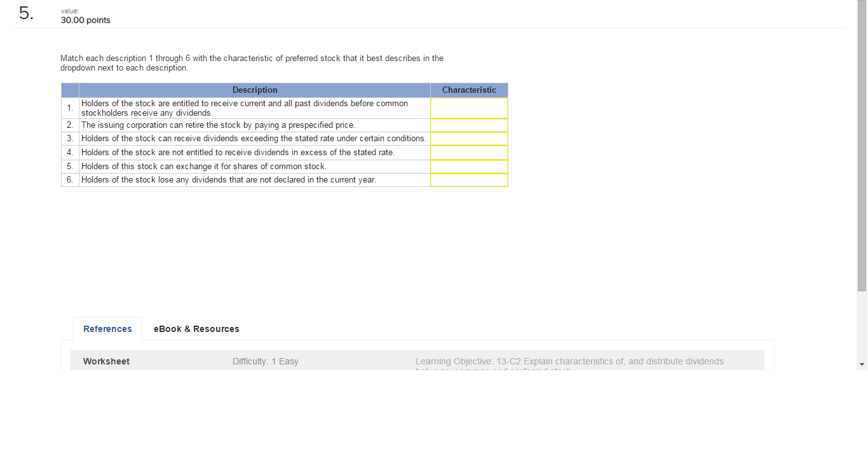The width and height of the screenshot is (868, 463).
Task: Click description about current and all past dividends
Action: click(245, 108)
